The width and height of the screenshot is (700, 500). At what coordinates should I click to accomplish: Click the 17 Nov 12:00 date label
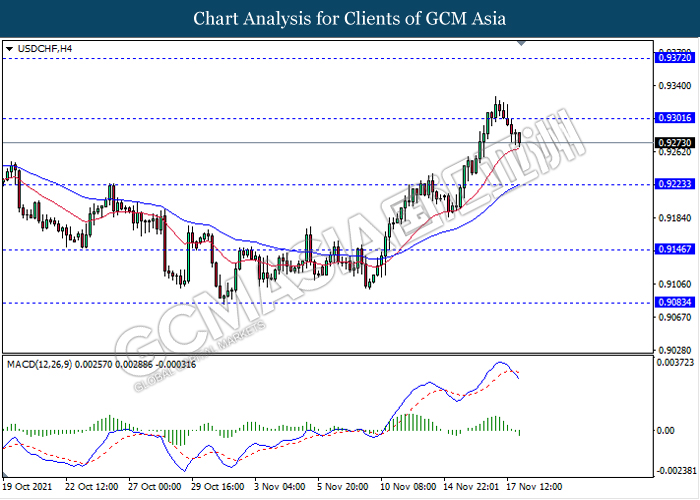(534, 487)
